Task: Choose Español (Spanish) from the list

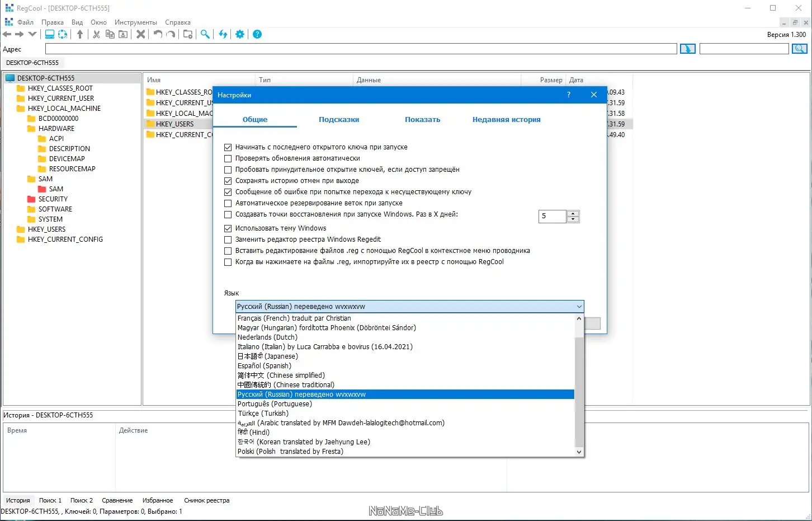Action: [x=405, y=366]
